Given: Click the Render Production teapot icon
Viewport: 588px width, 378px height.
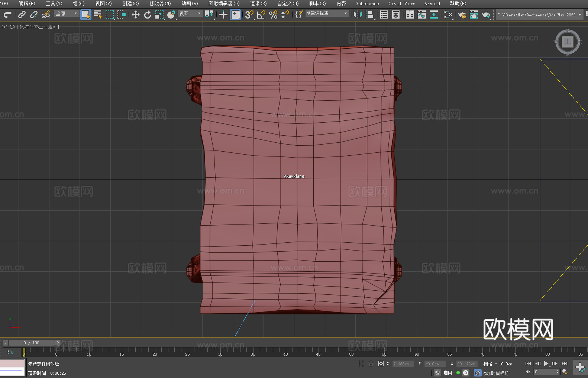Looking at the screenshot, I should [x=486, y=14].
